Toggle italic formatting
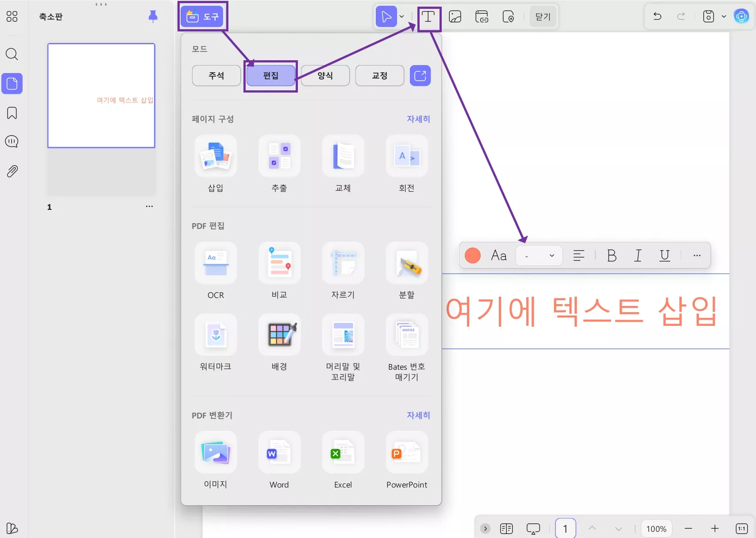This screenshot has width=756, height=538. tap(638, 255)
